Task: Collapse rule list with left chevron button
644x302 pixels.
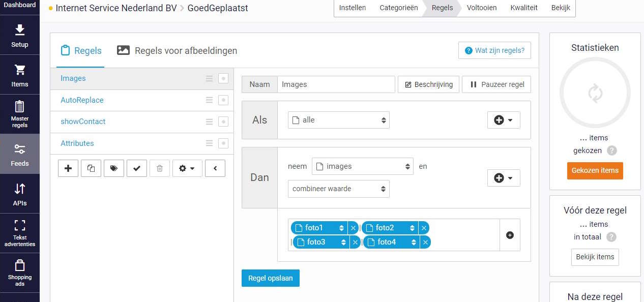Action: 215,168
